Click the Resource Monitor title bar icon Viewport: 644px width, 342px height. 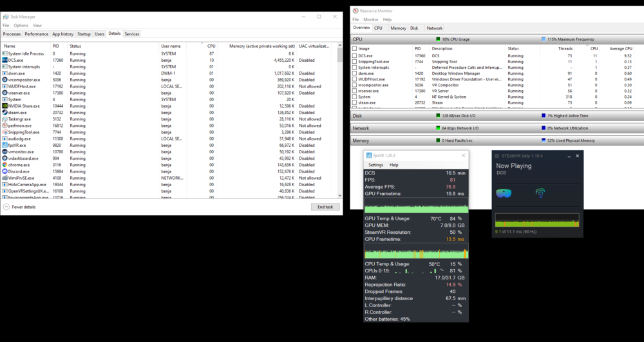[x=355, y=11]
